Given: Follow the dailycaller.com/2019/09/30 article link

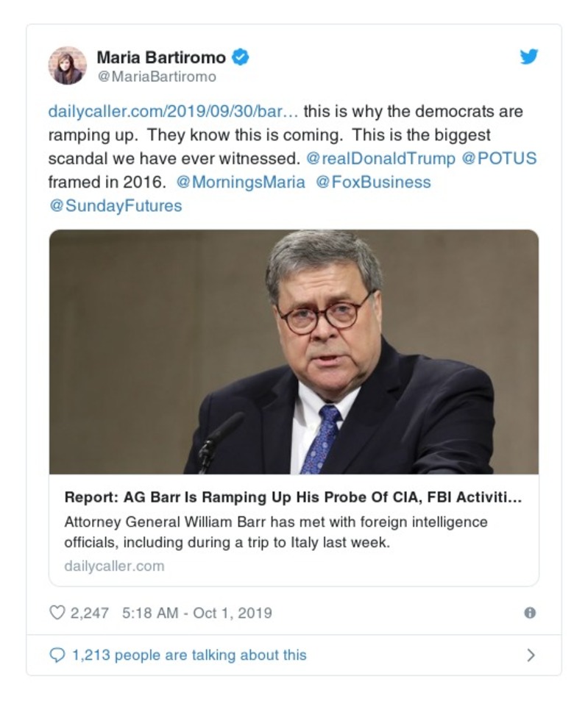Looking at the screenshot, I should coord(173,112).
